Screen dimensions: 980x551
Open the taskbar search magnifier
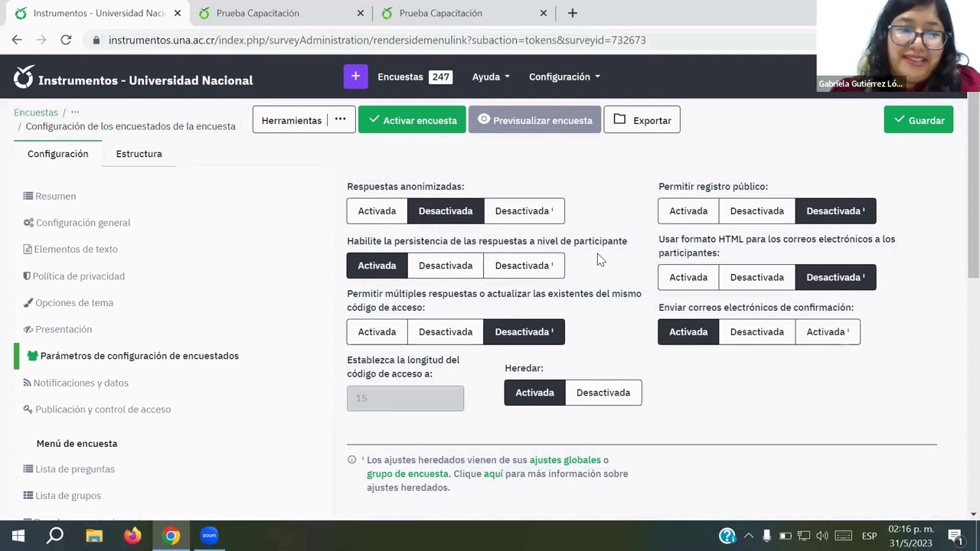point(55,536)
